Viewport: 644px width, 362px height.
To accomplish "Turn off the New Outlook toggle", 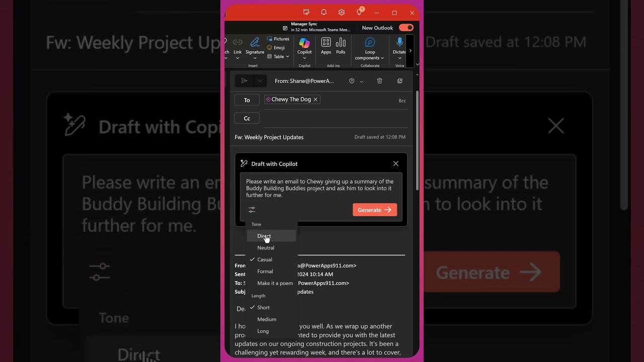I will tap(406, 28).
